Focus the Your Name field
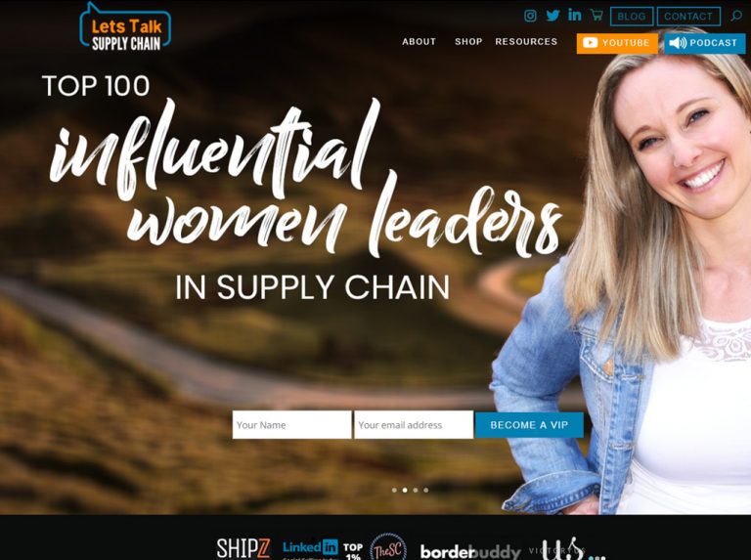The width and height of the screenshot is (751, 560). [x=291, y=424]
